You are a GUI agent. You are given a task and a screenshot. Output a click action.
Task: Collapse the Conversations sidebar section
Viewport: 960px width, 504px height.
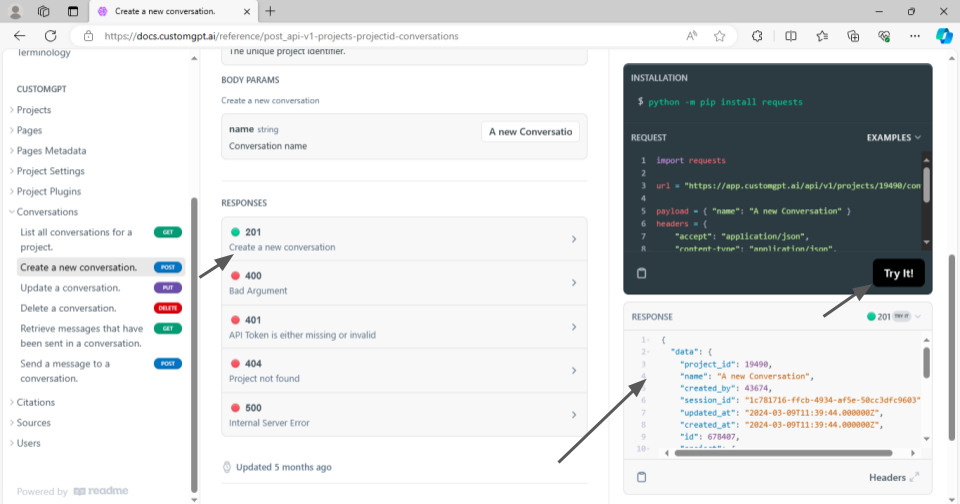click(47, 212)
